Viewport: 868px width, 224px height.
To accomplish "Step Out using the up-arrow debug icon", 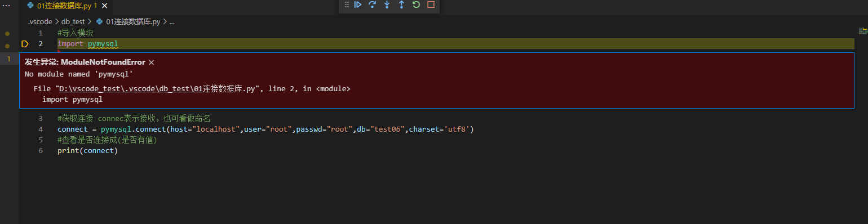I will [401, 5].
